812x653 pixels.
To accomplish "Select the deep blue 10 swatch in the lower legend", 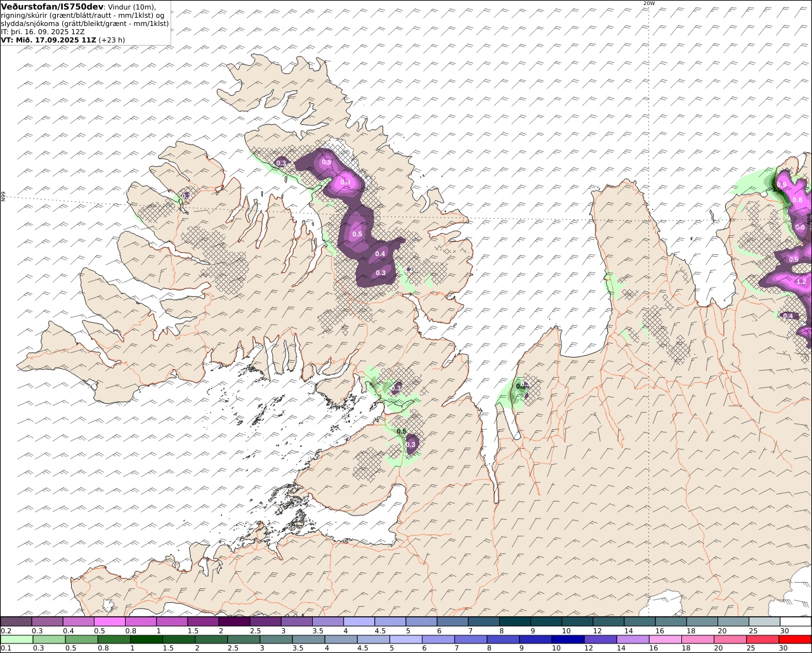I will [568, 639].
